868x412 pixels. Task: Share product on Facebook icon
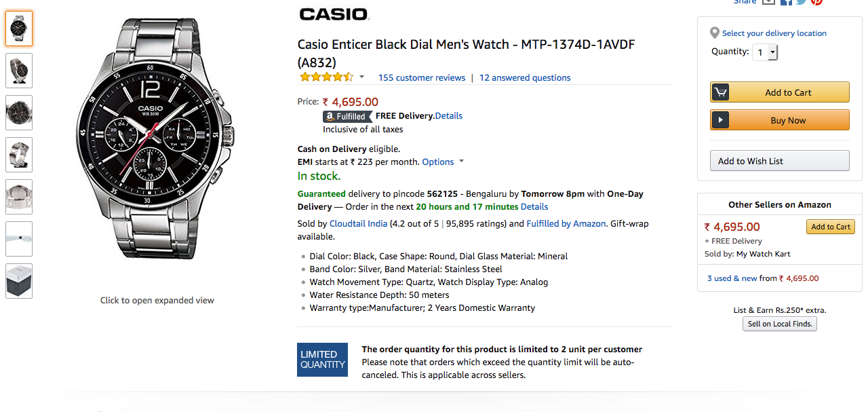[x=786, y=2]
